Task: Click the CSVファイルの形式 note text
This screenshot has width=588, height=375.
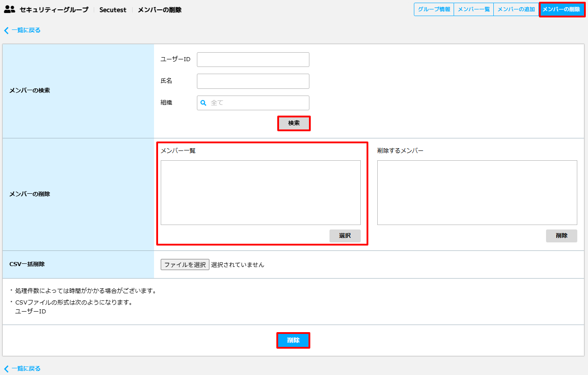Action: coord(74,302)
